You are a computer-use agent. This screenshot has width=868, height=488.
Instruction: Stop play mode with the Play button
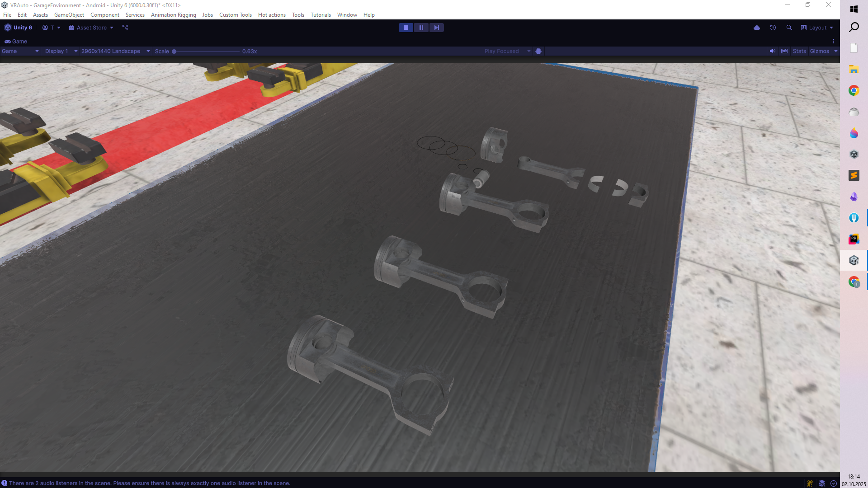coord(406,28)
